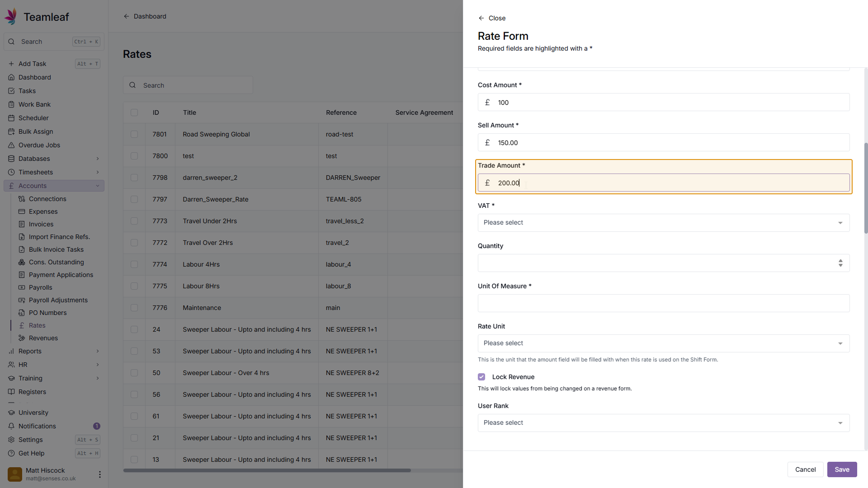Click the Teamleaf logo icon
Image resolution: width=868 pixels, height=488 pixels.
click(11, 17)
